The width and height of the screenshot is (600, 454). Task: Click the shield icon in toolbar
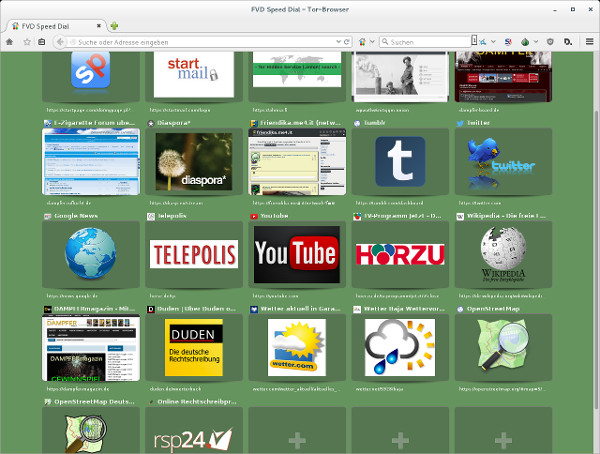point(549,42)
